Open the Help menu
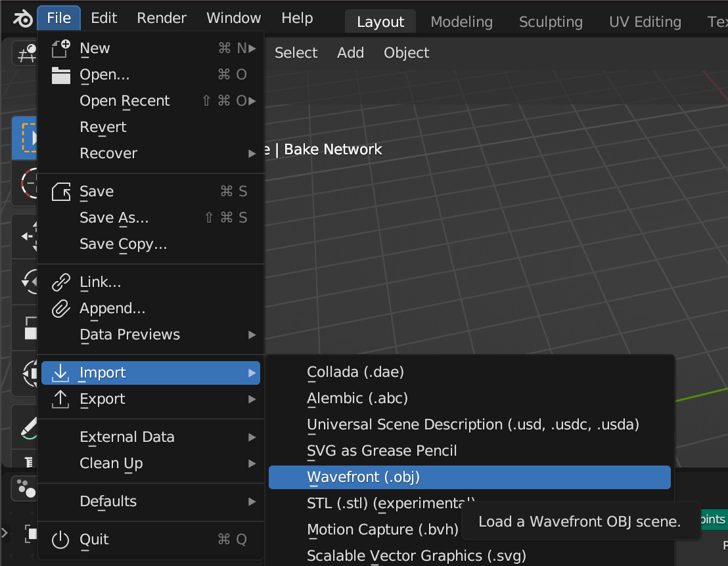Image resolution: width=728 pixels, height=566 pixels. coord(297,18)
